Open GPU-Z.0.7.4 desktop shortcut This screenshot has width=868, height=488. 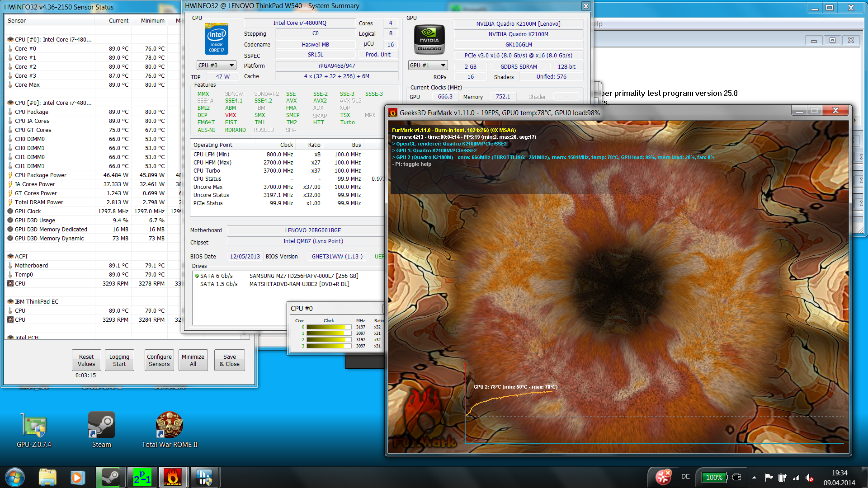coord(34,430)
